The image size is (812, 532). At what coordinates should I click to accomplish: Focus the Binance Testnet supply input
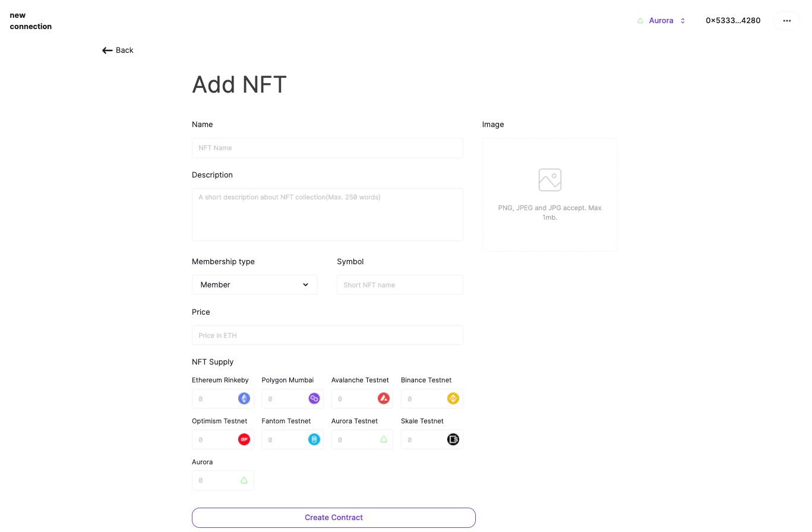432,398
